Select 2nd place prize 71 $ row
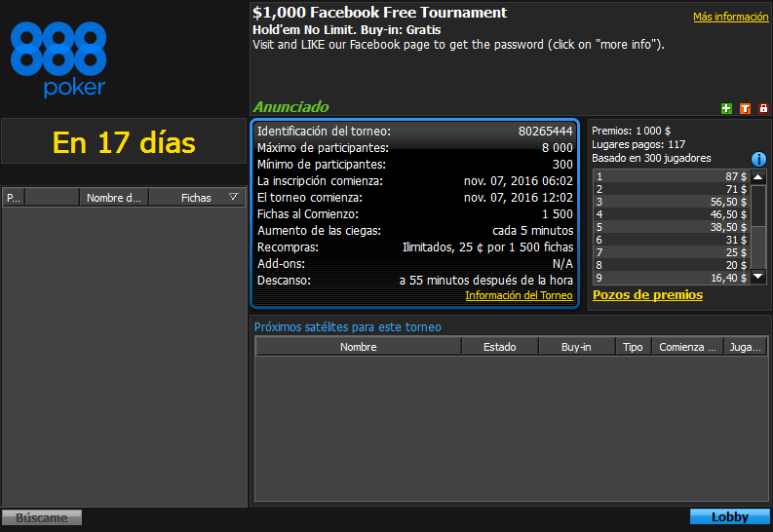Image resolution: width=773 pixels, height=532 pixels. [x=672, y=189]
